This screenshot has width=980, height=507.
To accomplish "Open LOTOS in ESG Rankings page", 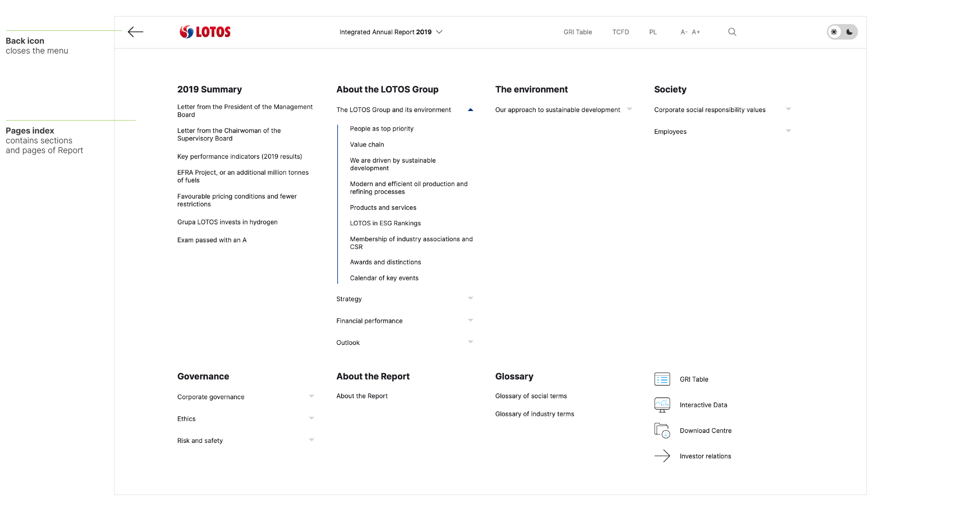I will [x=385, y=223].
